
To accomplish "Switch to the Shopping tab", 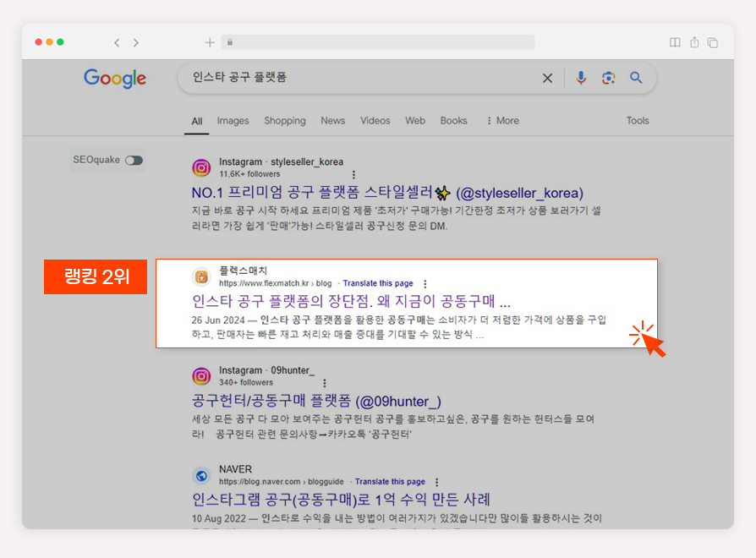I will tap(284, 120).
